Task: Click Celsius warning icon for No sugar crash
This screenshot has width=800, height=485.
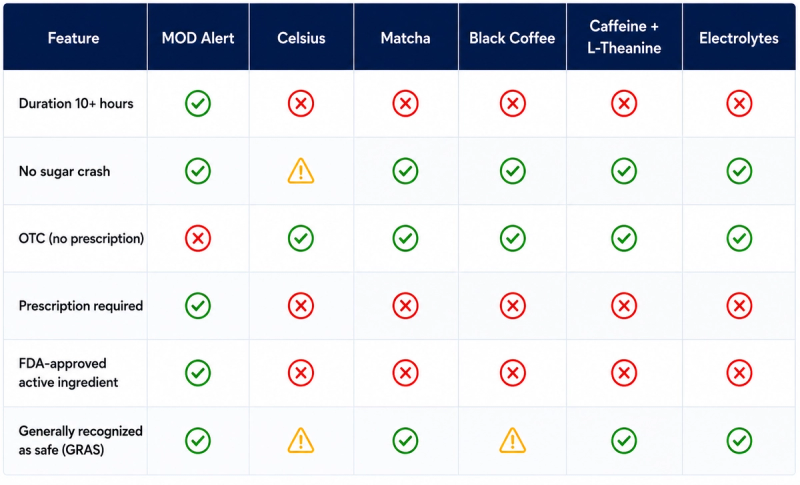Action: [x=301, y=171]
